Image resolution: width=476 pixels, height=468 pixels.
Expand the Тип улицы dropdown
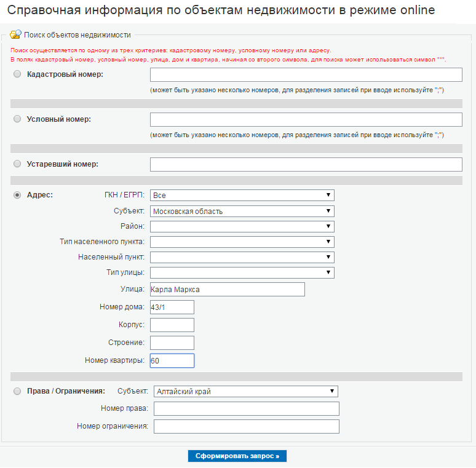point(242,272)
